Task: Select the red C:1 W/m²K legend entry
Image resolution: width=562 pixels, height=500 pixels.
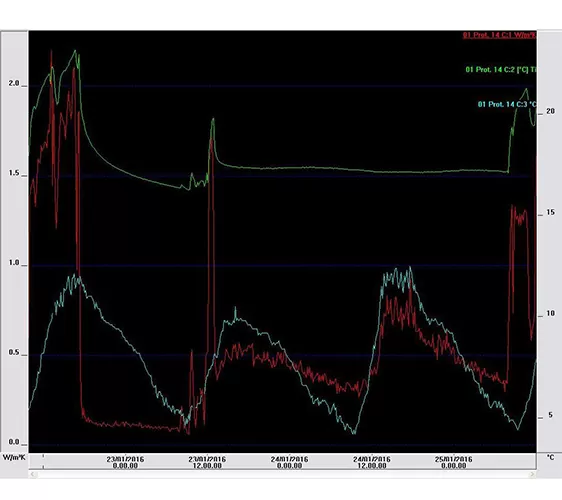Action: 499,35
